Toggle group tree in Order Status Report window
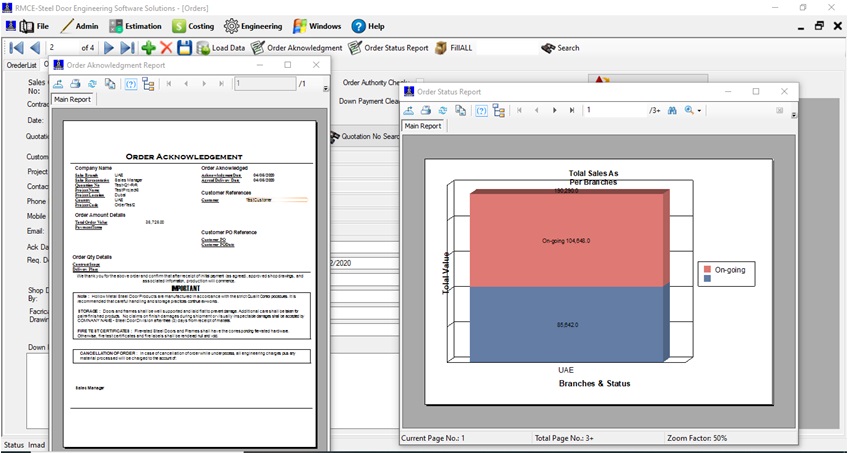Image resolution: width=848 pixels, height=453 pixels. (499, 110)
